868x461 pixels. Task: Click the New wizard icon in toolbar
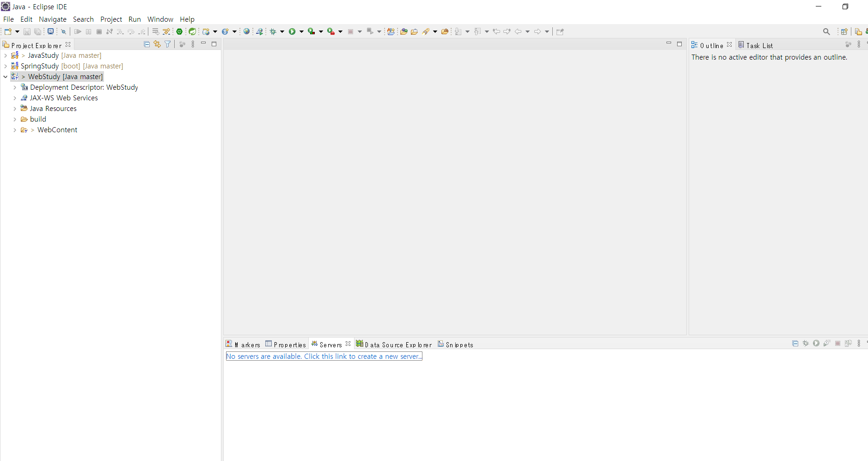click(8, 31)
